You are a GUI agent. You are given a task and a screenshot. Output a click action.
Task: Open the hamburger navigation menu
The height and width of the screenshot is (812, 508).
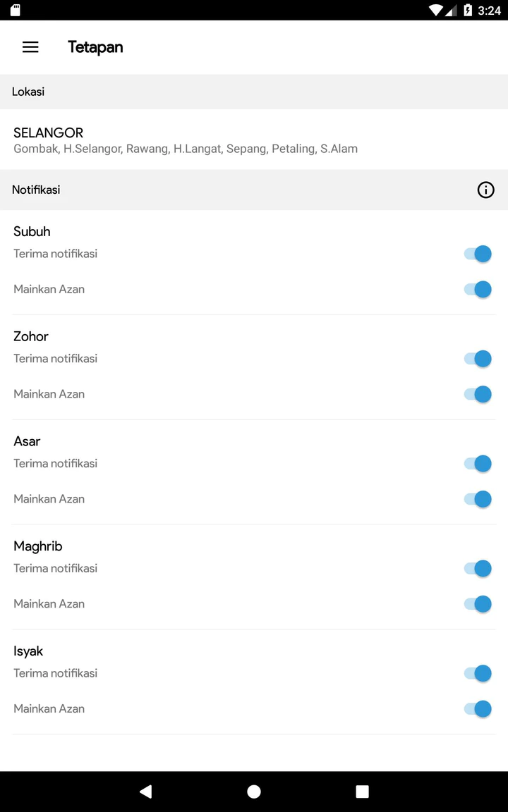coord(30,47)
